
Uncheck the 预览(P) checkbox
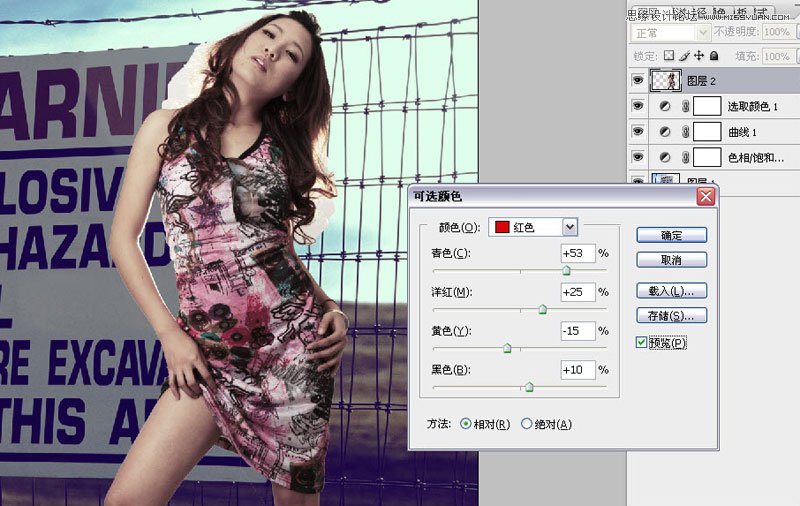pos(641,342)
